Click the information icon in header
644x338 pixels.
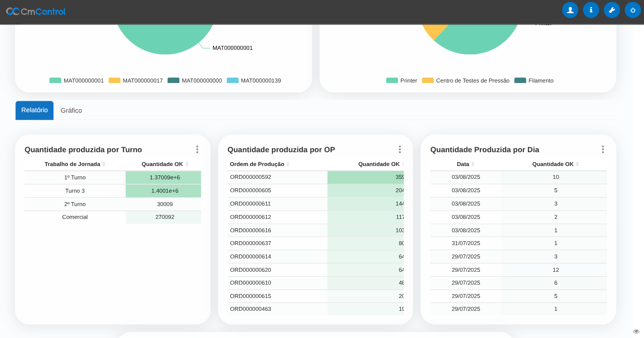coord(591,10)
